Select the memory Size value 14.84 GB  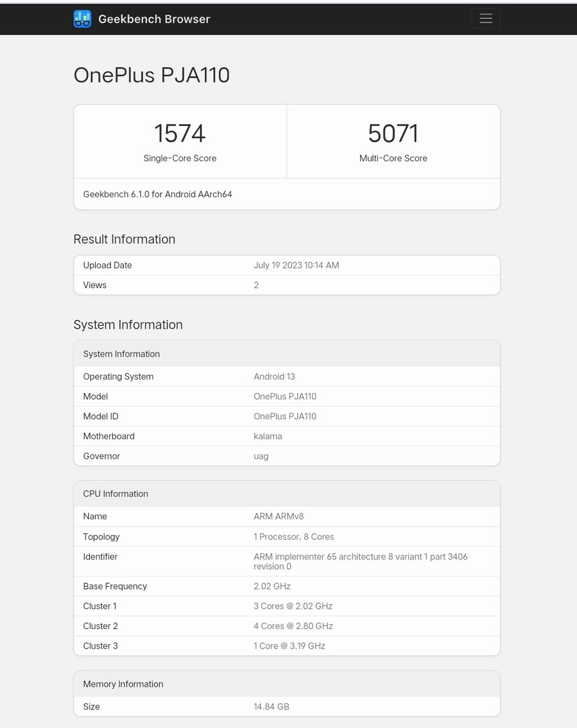pos(271,706)
